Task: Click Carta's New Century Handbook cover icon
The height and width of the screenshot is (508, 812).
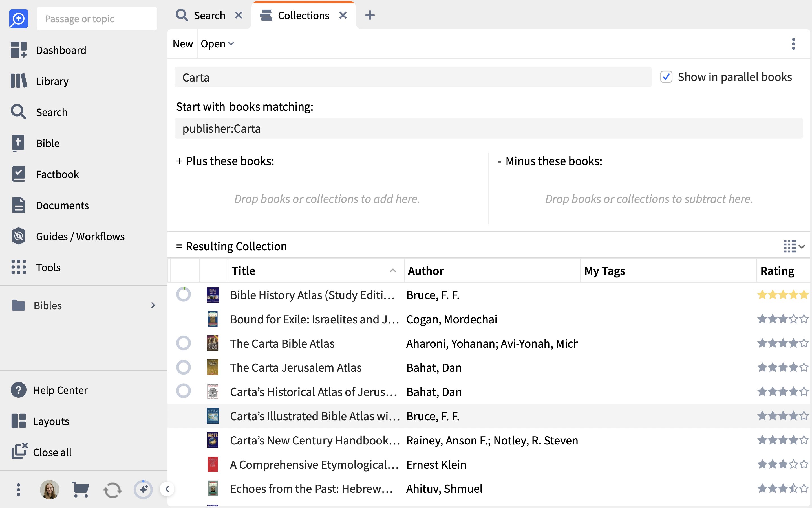Action: [x=213, y=440]
